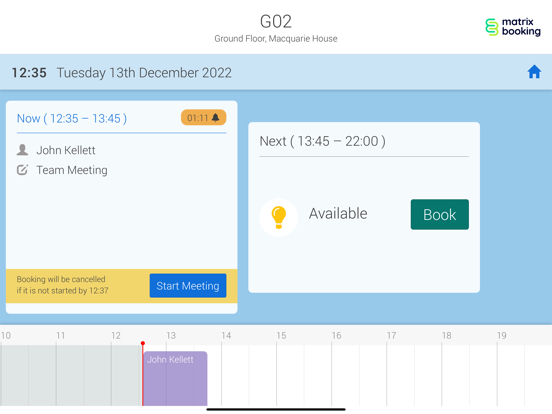Tap the yellow lightbulb availability icon
The image size is (552, 414).
click(278, 217)
